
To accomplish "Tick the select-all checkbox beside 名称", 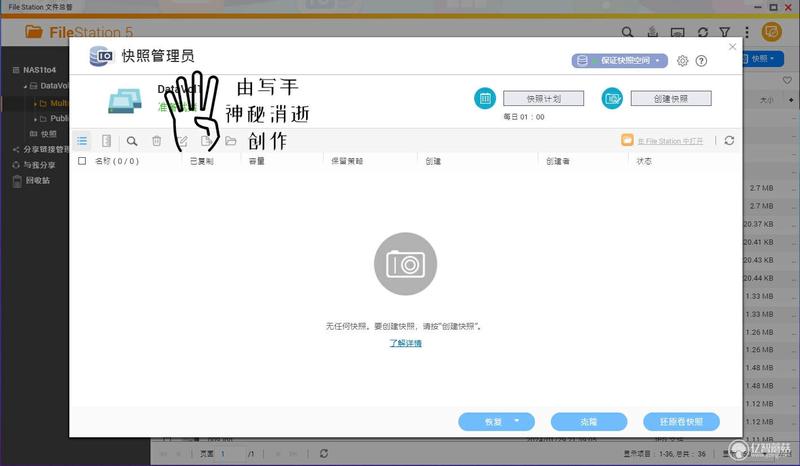I will [x=82, y=161].
